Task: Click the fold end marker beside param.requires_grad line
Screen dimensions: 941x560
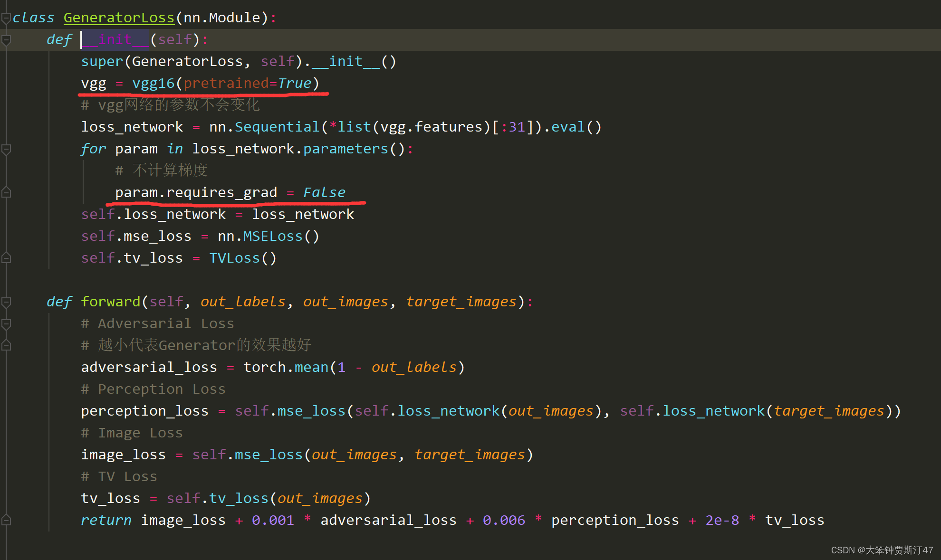Action: tap(6, 193)
